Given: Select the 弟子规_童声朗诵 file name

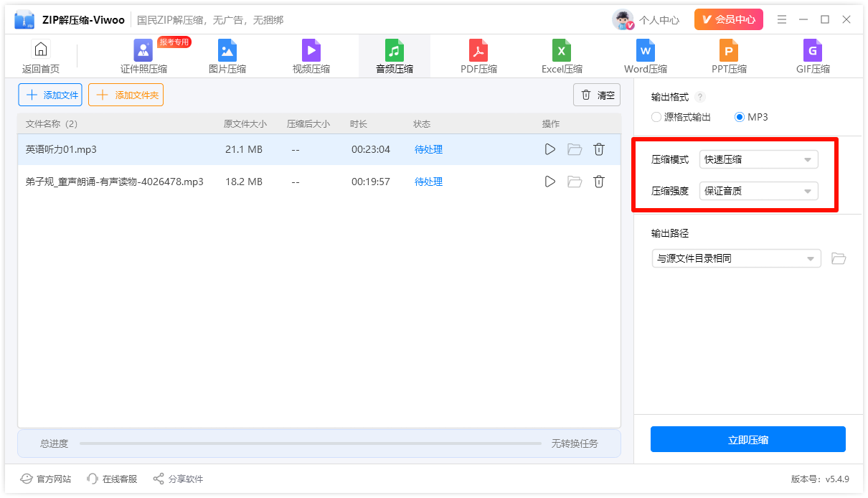Looking at the screenshot, I should (115, 182).
